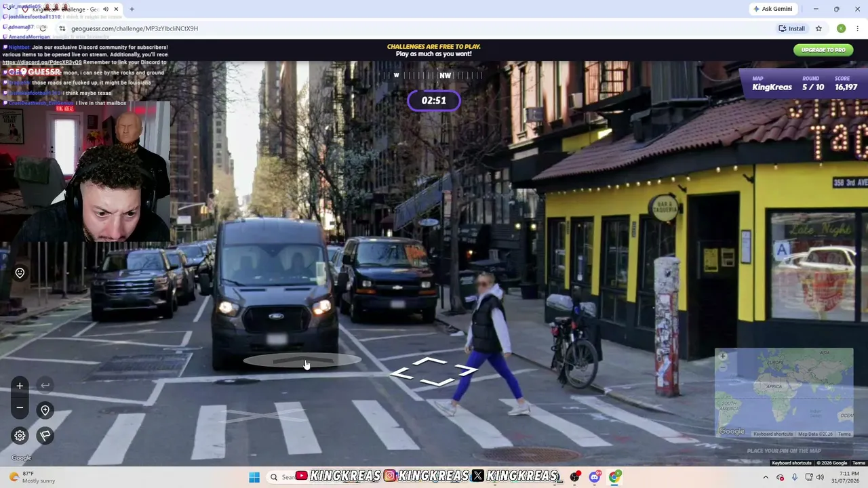Click the KingKreas map name label
868x488 pixels.
772,87
